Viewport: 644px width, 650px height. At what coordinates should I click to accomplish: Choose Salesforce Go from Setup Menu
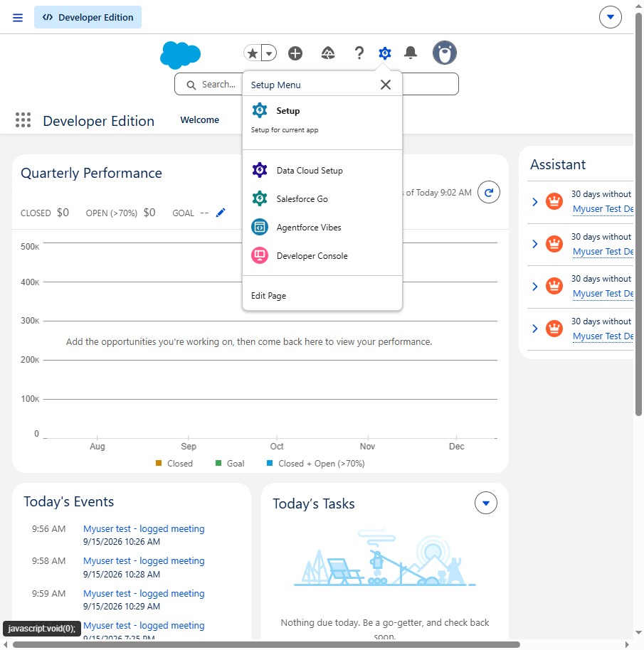(x=322, y=199)
